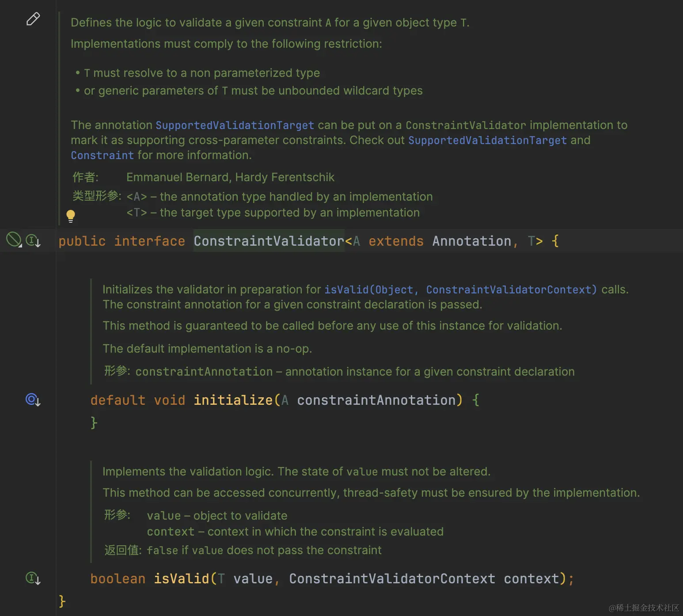This screenshot has height=616, width=683.
Task: Click the 'boolean' return type keyword
Action: pyautogui.click(x=118, y=579)
